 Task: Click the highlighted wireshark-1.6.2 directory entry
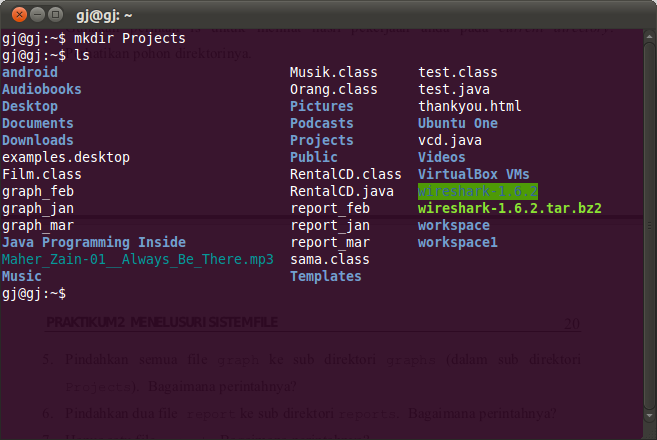coord(478,191)
